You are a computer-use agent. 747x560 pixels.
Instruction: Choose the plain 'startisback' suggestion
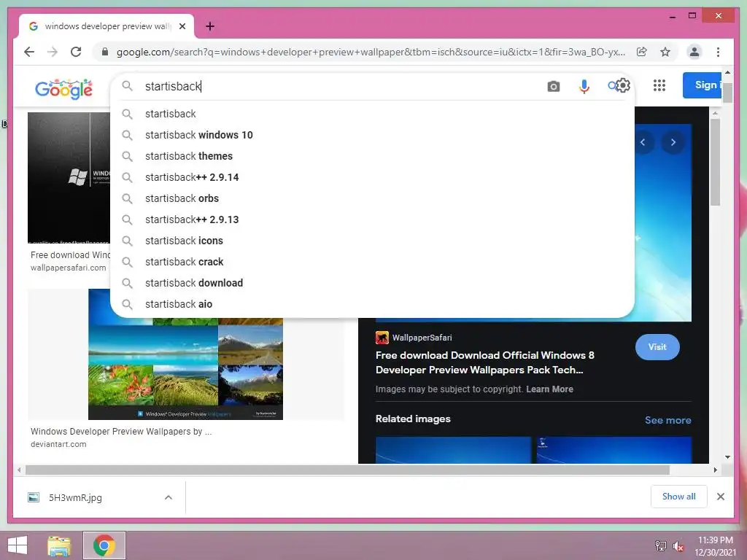tap(372, 114)
